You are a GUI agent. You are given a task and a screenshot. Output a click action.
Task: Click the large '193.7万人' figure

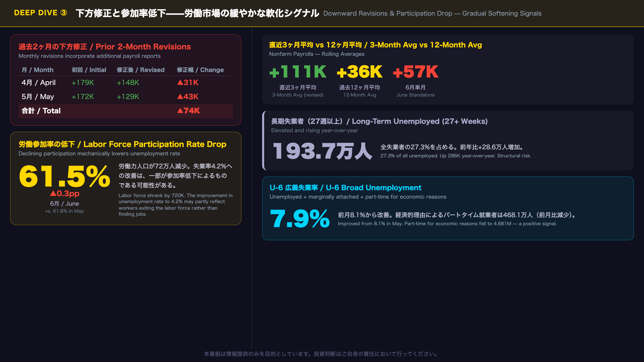point(323,151)
